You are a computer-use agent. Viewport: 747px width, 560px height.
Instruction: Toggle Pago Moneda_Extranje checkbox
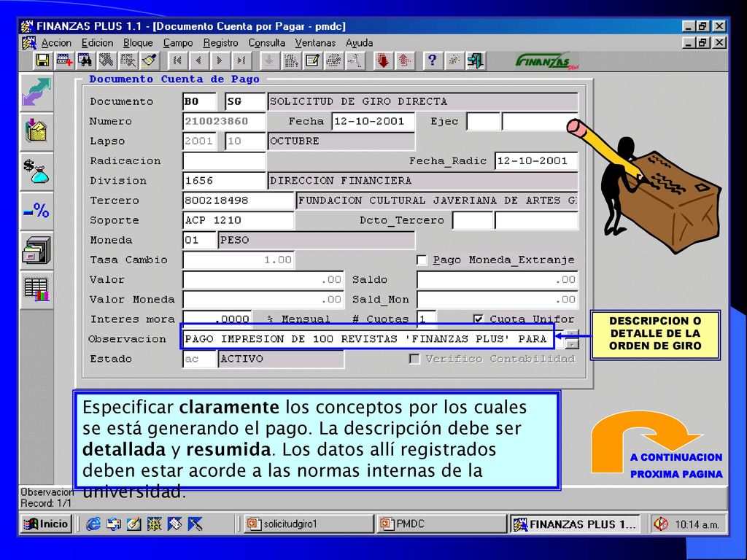[x=422, y=260]
